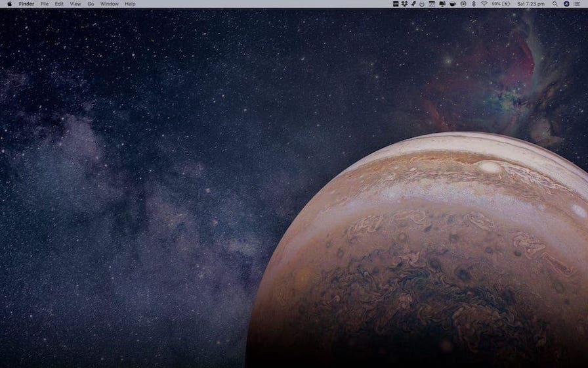588x368 pixels.
Task: Click the display monitor menu bar icon
Action: (x=442, y=4)
